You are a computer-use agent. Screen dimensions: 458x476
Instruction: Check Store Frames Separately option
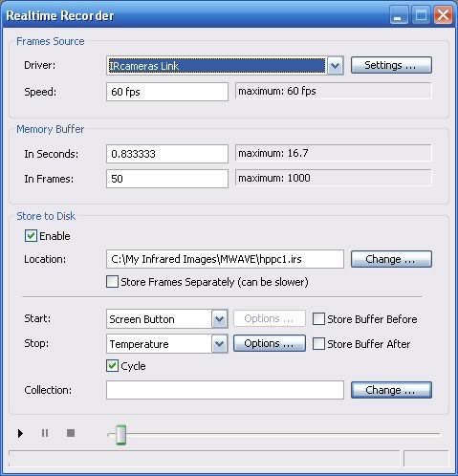(112, 282)
